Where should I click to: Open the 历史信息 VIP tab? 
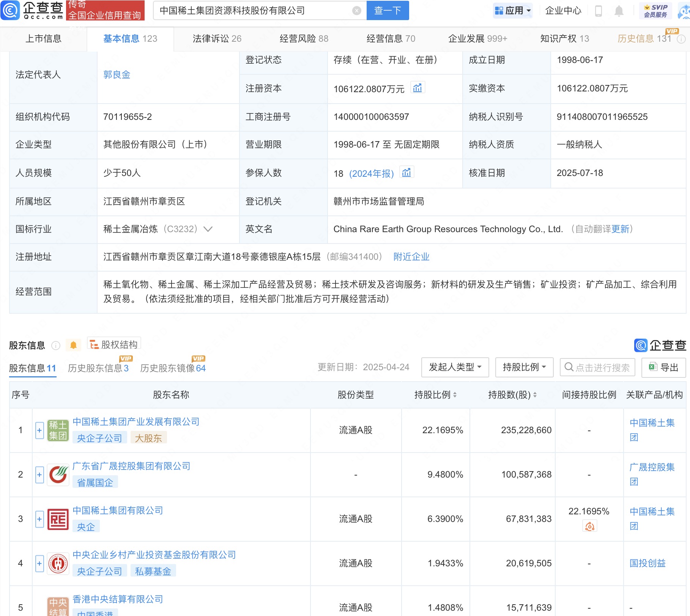644,39
